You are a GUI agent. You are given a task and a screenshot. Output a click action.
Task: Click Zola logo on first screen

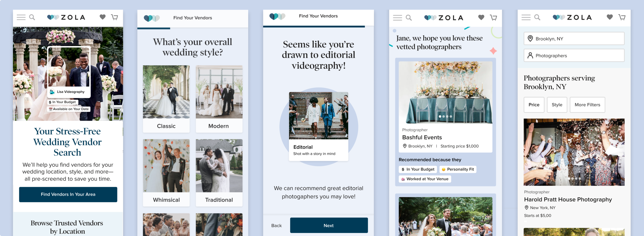click(66, 17)
